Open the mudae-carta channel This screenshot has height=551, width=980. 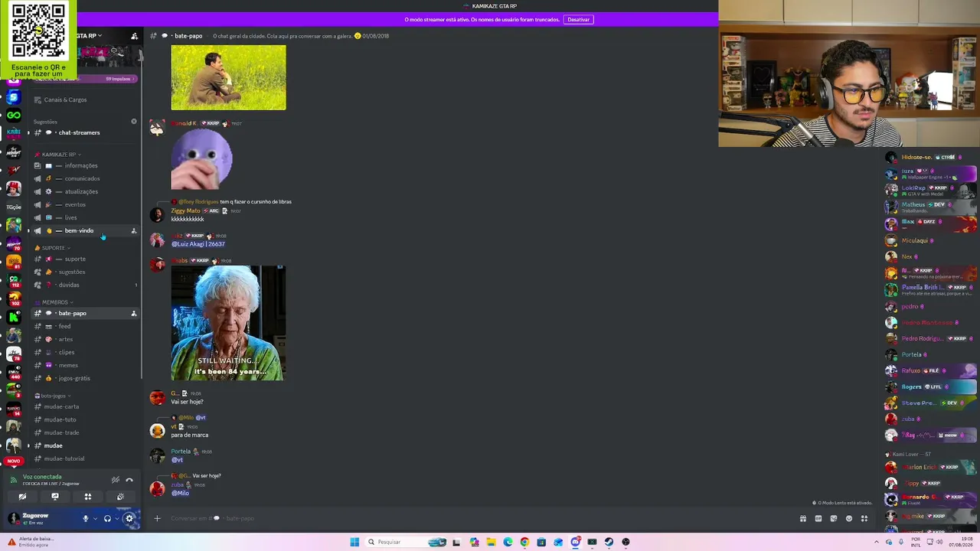click(85, 406)
